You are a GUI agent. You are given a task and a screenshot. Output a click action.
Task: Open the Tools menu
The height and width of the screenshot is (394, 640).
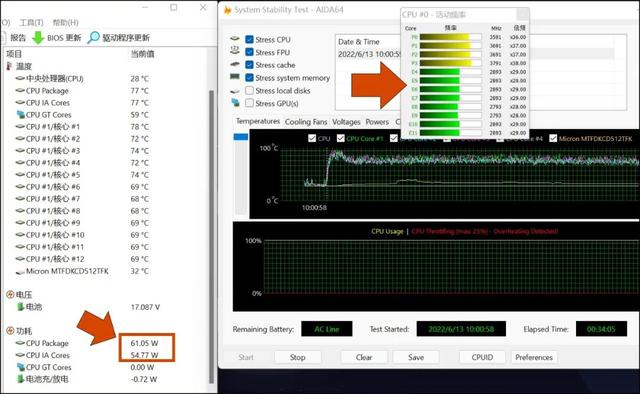31,22
